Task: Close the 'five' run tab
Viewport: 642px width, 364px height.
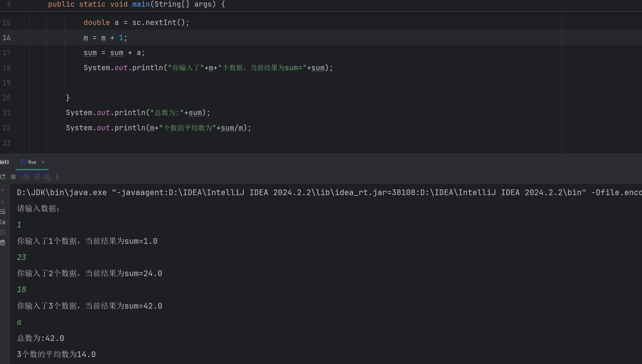Action: coord(43,162)
